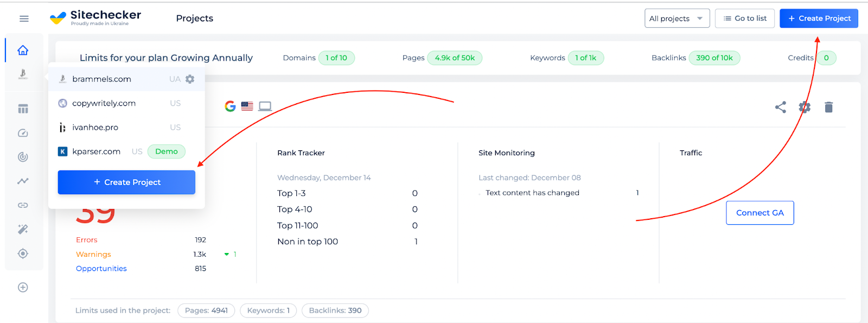Share the project via share icon
Viewport: 868px width, 323px height.
pyautogui.click(x=781, y=107)
